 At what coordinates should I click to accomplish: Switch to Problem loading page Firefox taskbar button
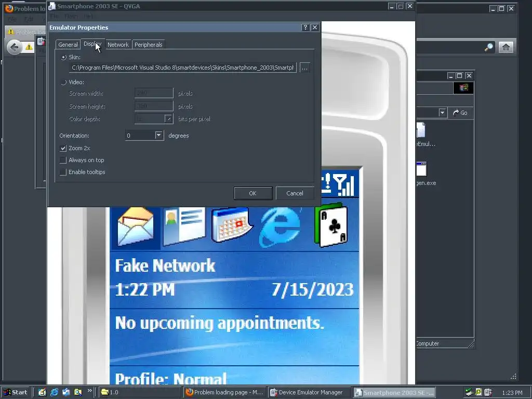(224, 393)
